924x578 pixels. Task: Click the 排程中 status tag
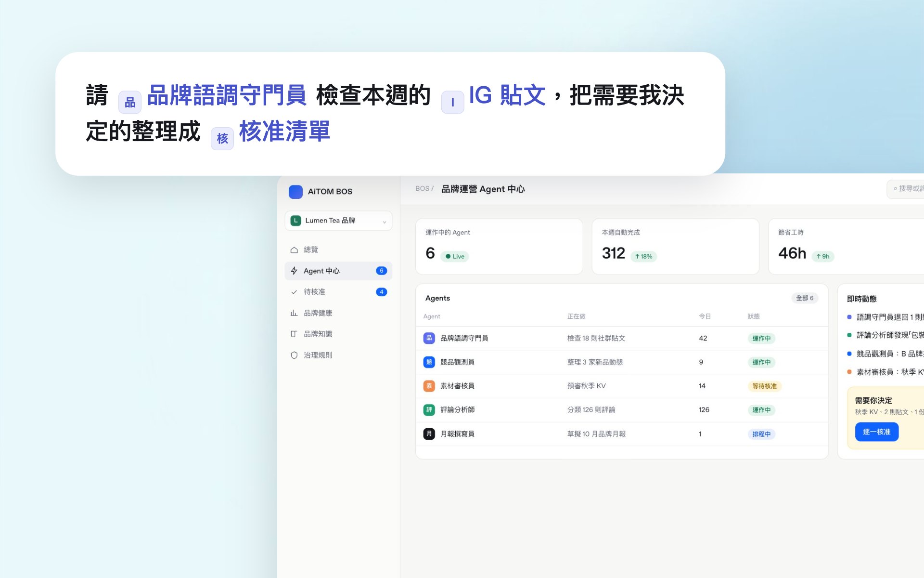[761, 434]
